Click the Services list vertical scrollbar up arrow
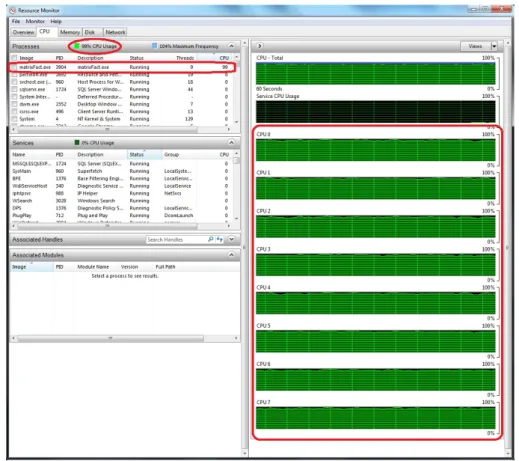The image size is (519, 461). coord(237,153)
